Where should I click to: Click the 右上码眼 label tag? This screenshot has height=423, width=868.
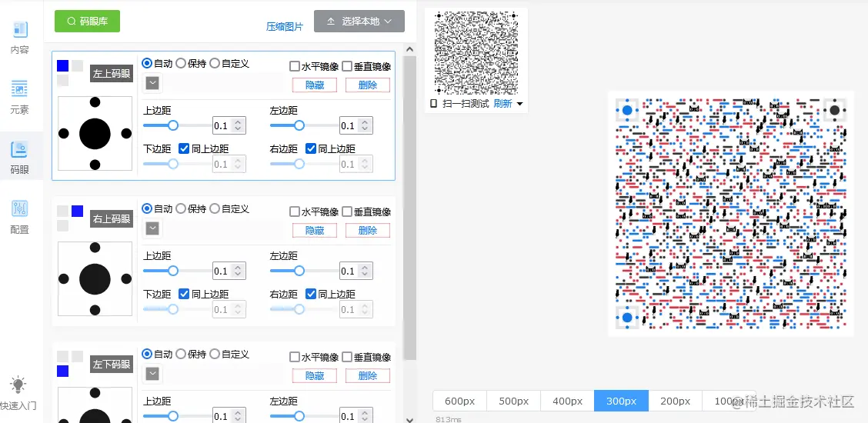point(112,219)
